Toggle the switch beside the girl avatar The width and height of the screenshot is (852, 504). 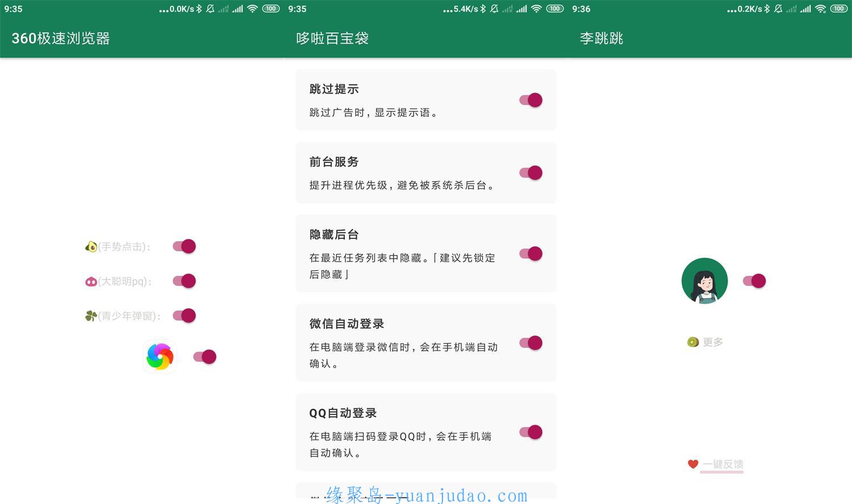755,281
